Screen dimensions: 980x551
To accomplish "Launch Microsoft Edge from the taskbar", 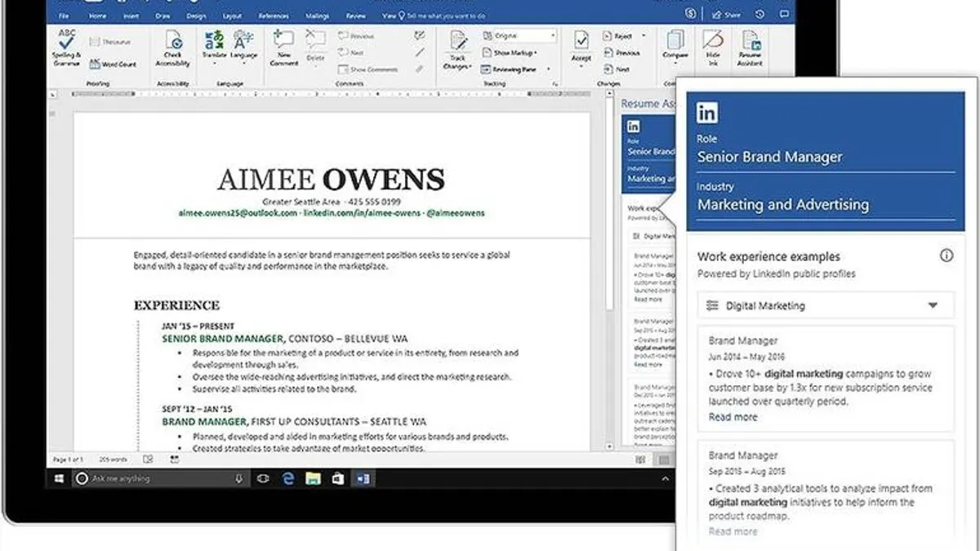I will (x=288, y=479).
